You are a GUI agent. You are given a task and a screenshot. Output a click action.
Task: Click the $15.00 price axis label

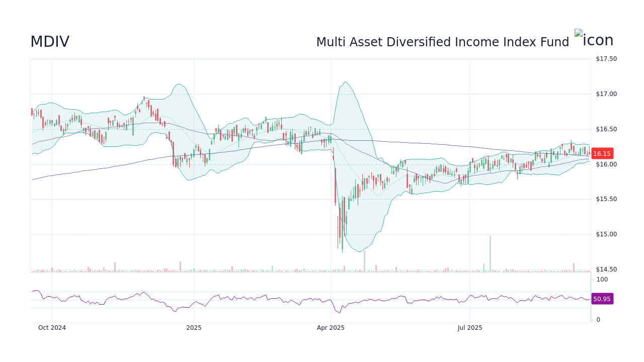tap(606, 234)
